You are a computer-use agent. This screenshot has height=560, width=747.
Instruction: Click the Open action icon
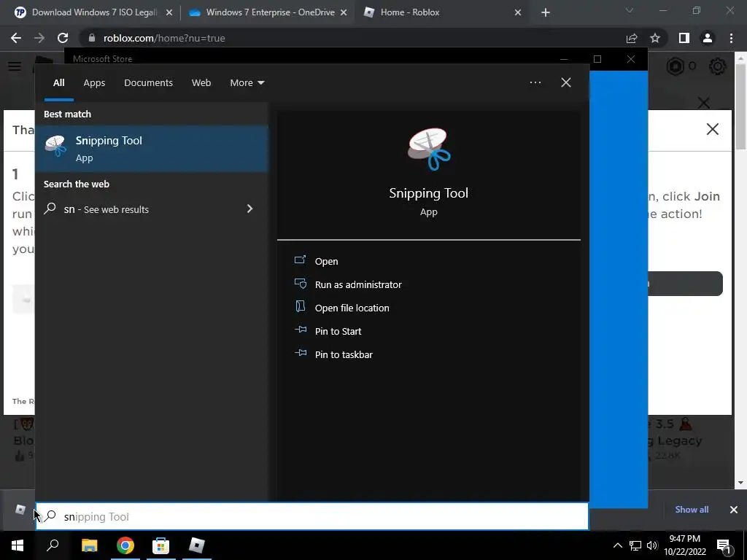point(300,260)
